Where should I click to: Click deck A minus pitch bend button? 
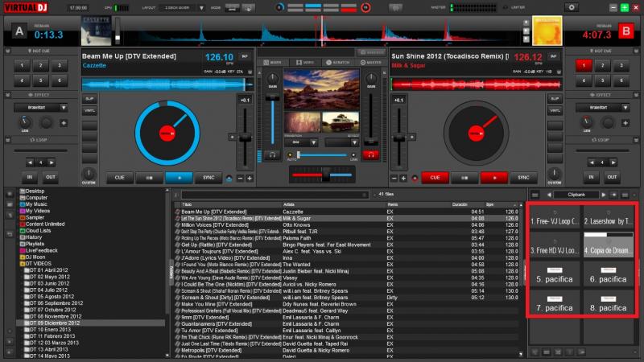tap(241, 178)
